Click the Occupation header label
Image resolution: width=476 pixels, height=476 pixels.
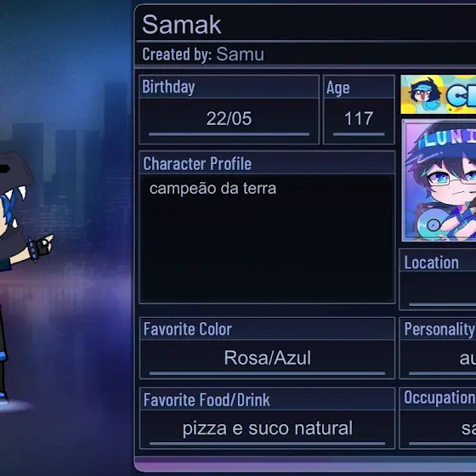coord(439,397)
